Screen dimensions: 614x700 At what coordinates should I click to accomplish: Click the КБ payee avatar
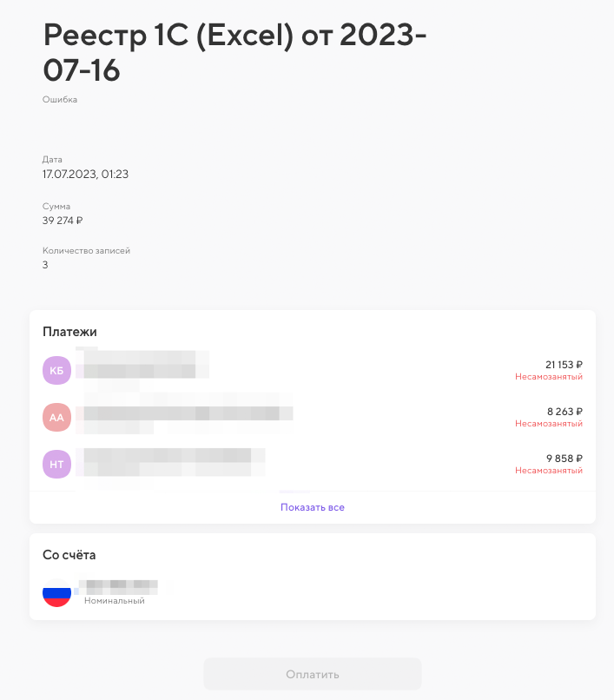(x=56, y=370)
